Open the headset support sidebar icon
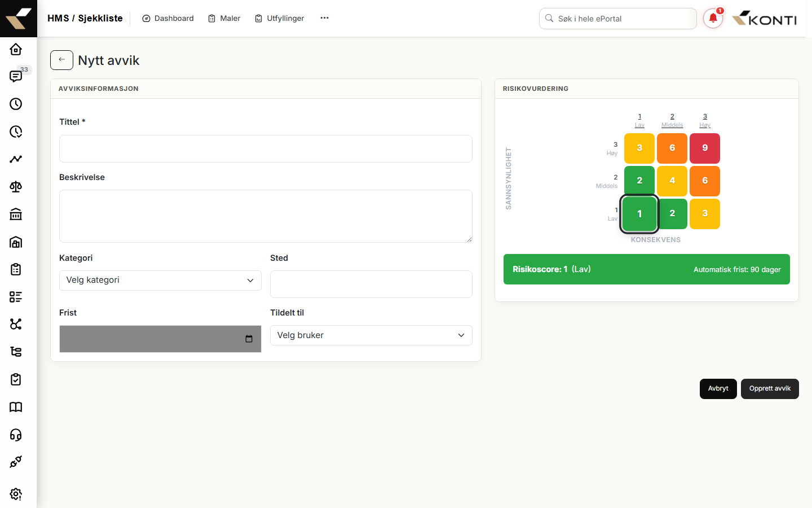812x508 pixels. (16, 435)
